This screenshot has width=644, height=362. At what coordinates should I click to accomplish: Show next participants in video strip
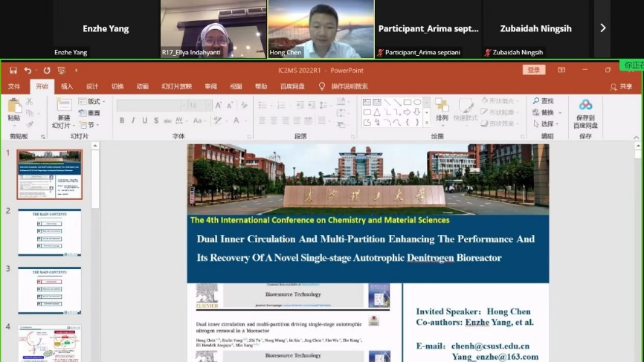602,28
